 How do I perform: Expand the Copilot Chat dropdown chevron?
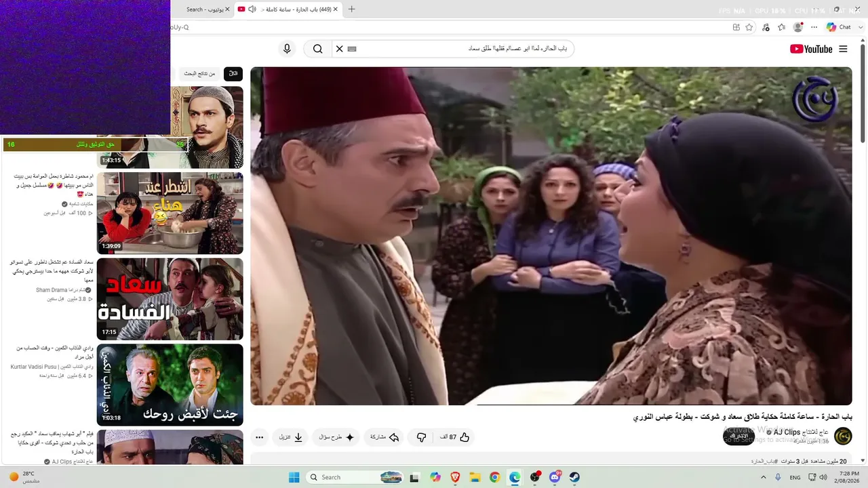click(861, 27)
